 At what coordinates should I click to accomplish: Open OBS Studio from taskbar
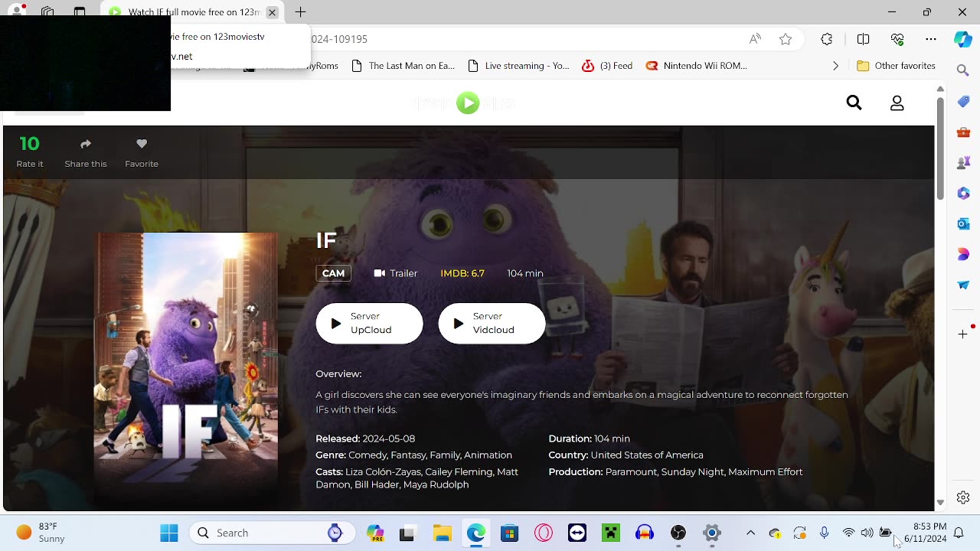tap(678, 533)
